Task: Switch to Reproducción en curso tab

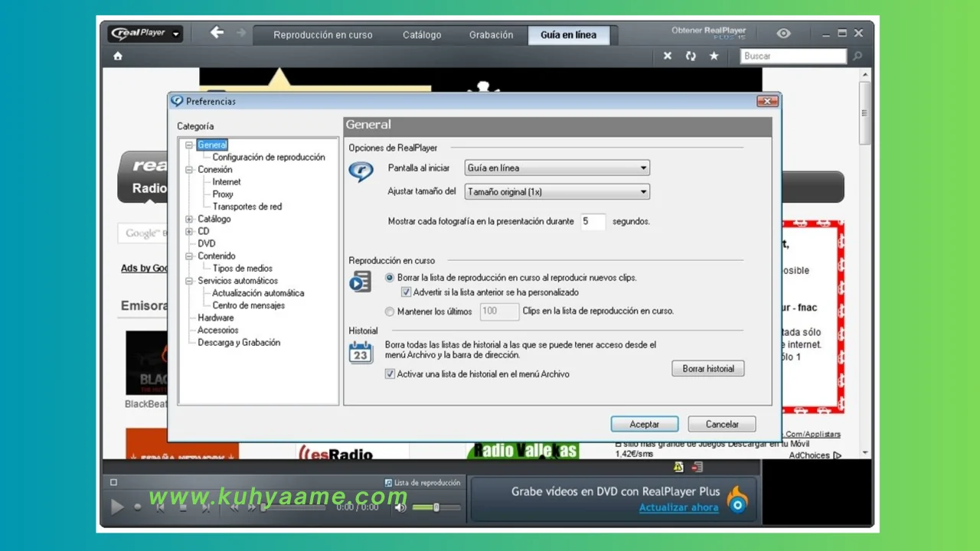Action: [x=323, y=35]
